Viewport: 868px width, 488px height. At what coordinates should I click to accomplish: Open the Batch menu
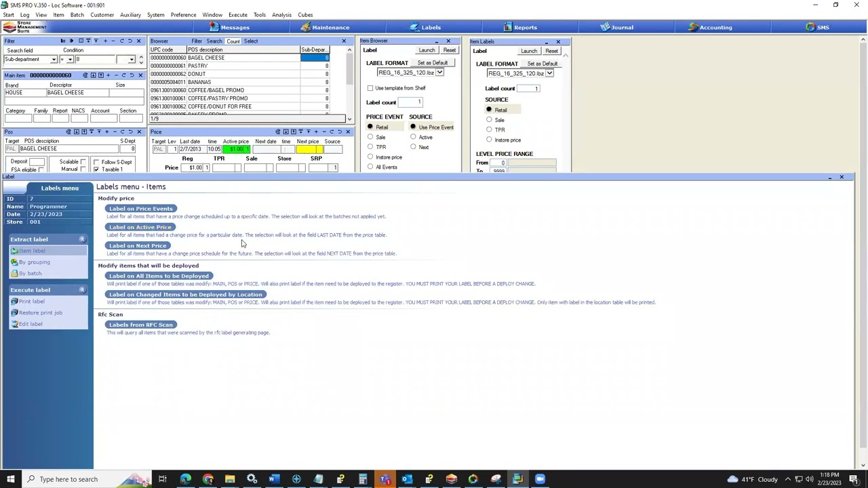(77, 14)
